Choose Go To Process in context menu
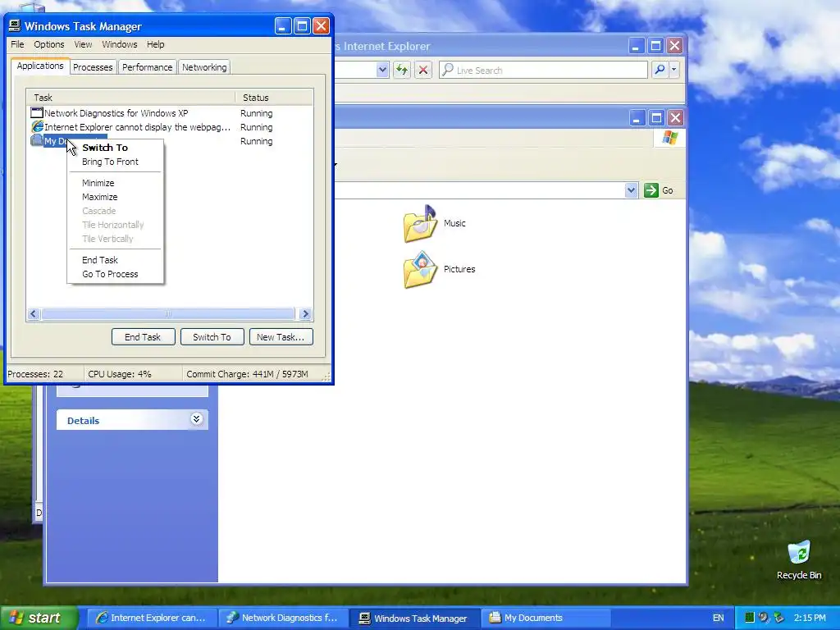 [110, 274]
